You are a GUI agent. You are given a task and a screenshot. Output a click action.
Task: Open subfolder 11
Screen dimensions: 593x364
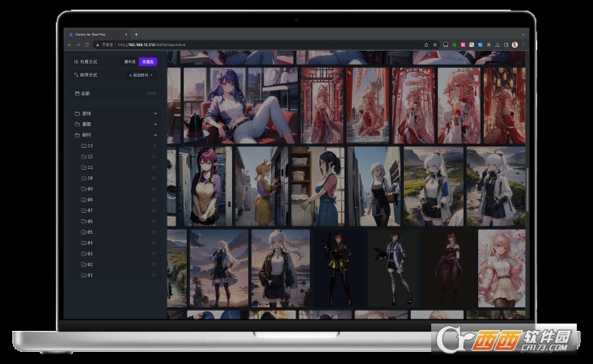[119, 167]
